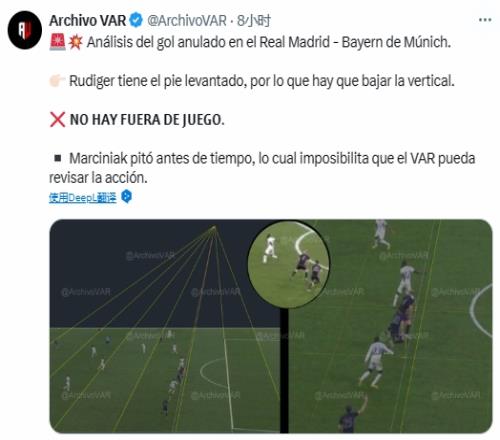Viewport: 500px width, 440px height.
Task: Click the DeepL hexagon icon
Action: tap(126, 196)
